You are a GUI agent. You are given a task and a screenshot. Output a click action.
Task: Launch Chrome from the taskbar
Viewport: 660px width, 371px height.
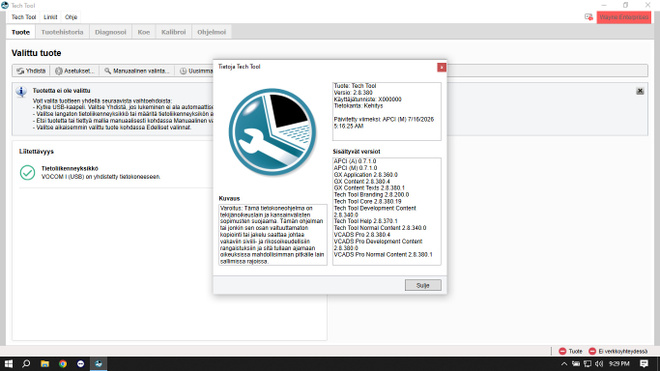63,364
